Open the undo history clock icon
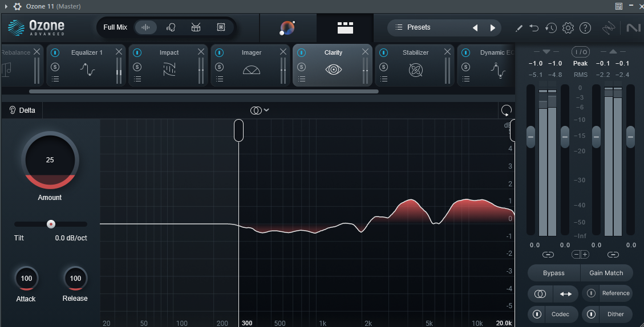The height and width of the screenshot is (327, 644). (551, 28)
